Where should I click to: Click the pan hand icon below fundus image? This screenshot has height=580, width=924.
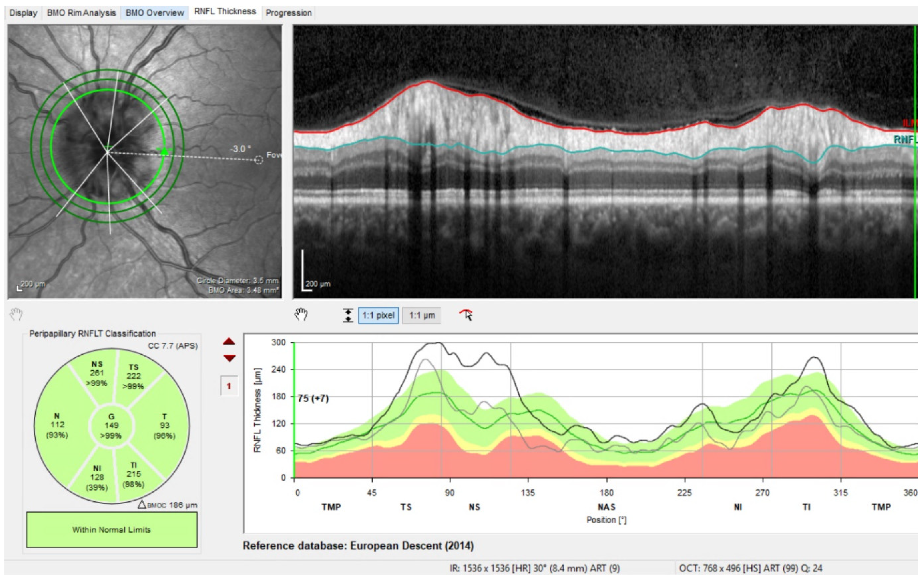click(16, 315)
